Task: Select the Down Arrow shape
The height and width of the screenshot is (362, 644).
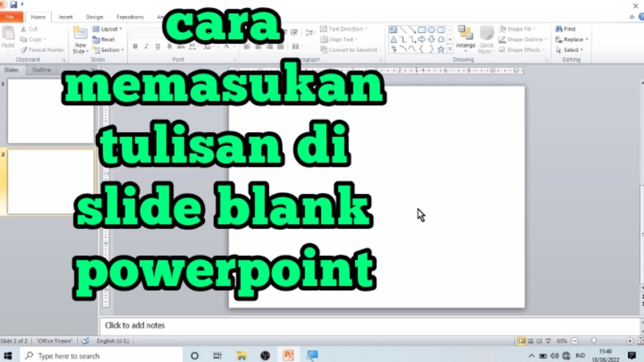Action: 432,39
